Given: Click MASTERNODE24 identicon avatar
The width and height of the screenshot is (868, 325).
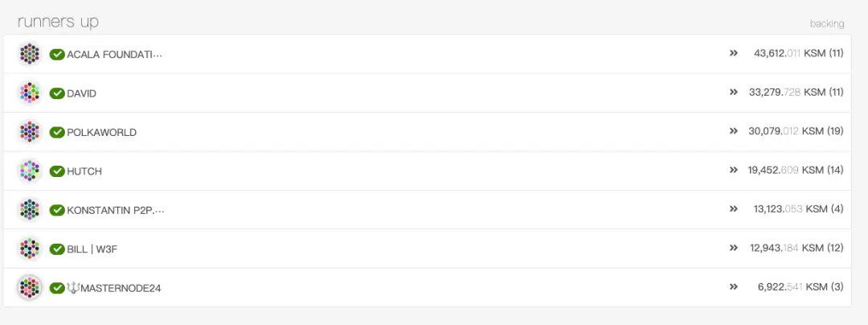Looking at the screenshot, I should 30,287.
